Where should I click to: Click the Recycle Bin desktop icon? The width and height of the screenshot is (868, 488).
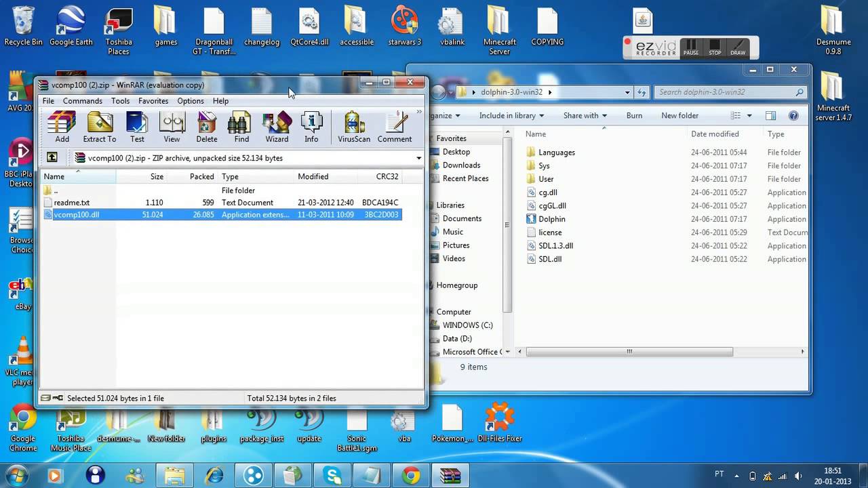pos(23,26)
